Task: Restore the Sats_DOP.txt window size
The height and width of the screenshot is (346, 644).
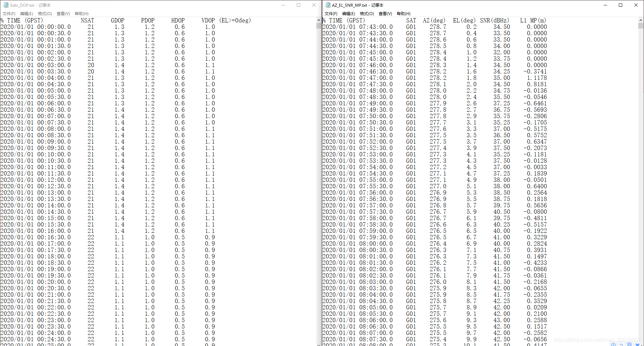Action: pyautogui.click(x=299, y=5)
